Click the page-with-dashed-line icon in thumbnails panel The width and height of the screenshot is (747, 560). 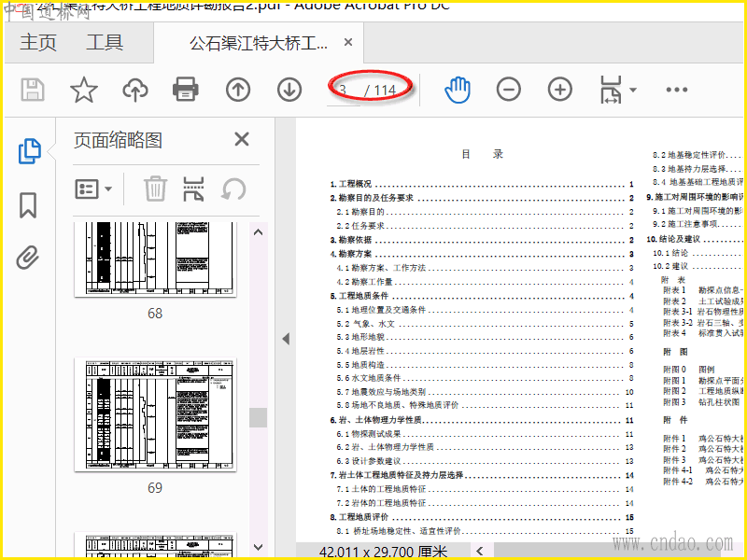click(x=193, y=189)
